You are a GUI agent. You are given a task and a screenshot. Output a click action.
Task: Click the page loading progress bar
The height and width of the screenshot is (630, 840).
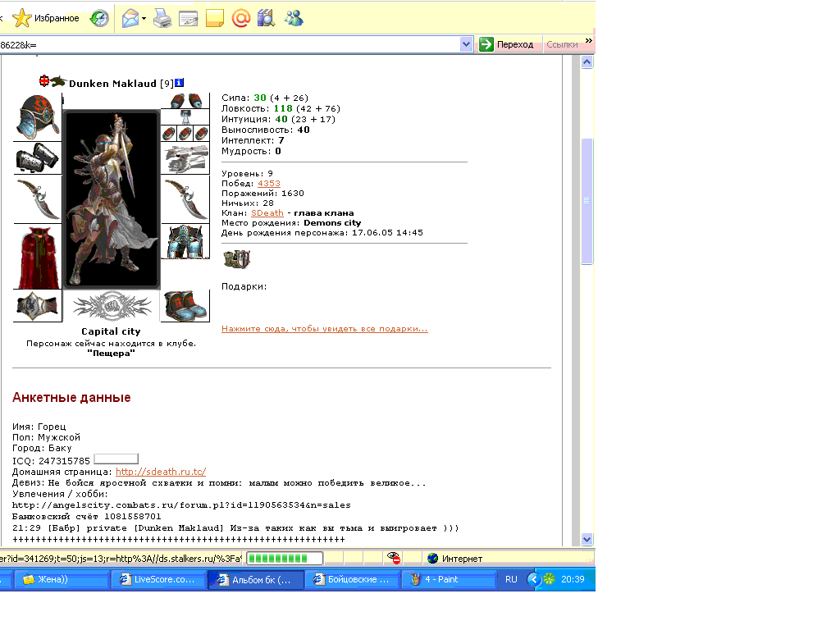coord(285,558)
